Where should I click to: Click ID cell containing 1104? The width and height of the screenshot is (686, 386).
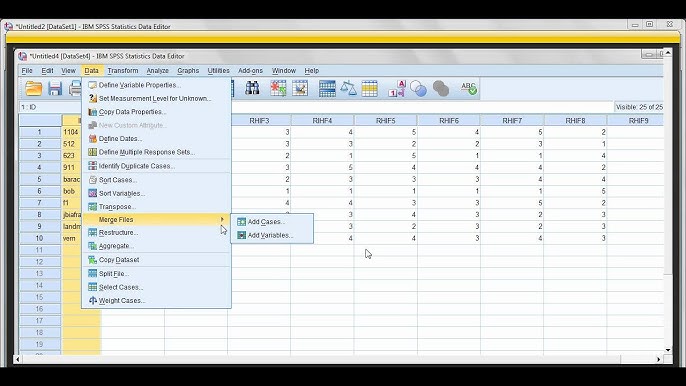click(72, 132)
